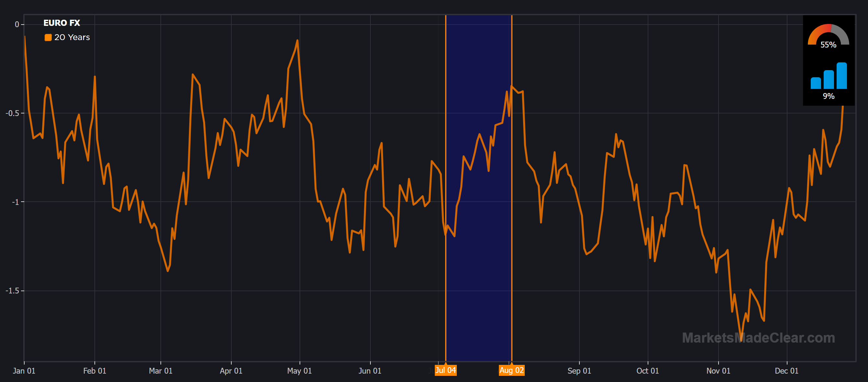Click the Jan 01 axis label
The image size is (868, 382).
coord(24,371)
